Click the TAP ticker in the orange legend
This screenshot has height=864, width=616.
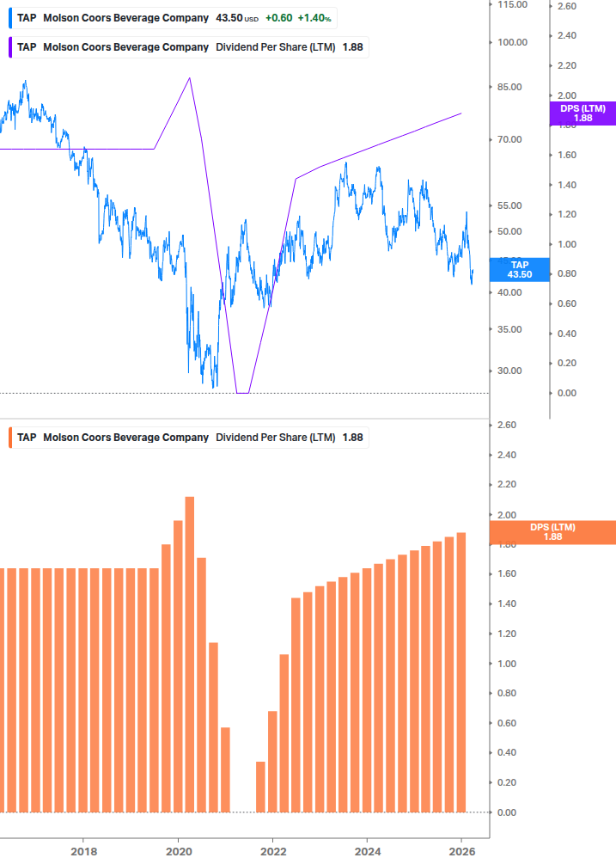[27, 438]
